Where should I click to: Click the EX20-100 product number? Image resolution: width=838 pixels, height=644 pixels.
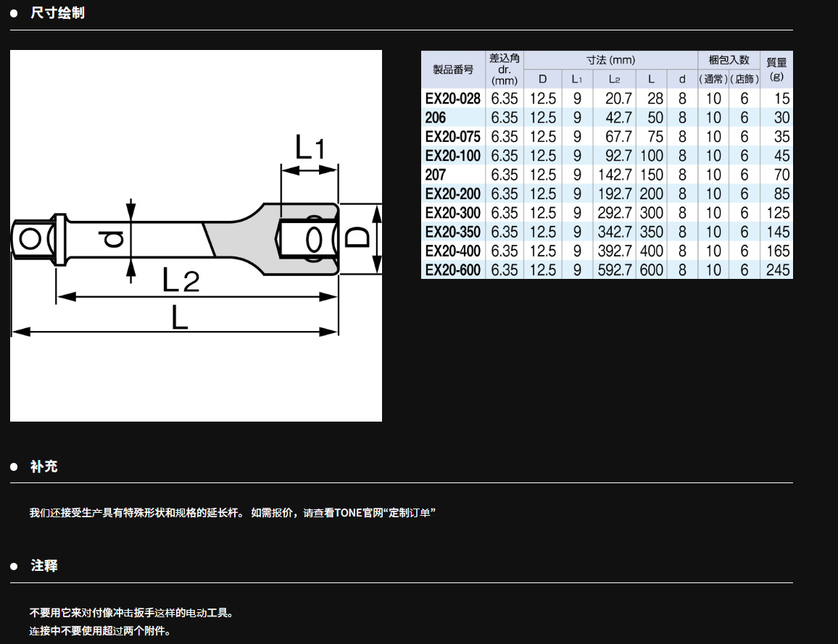coord(452,156)
